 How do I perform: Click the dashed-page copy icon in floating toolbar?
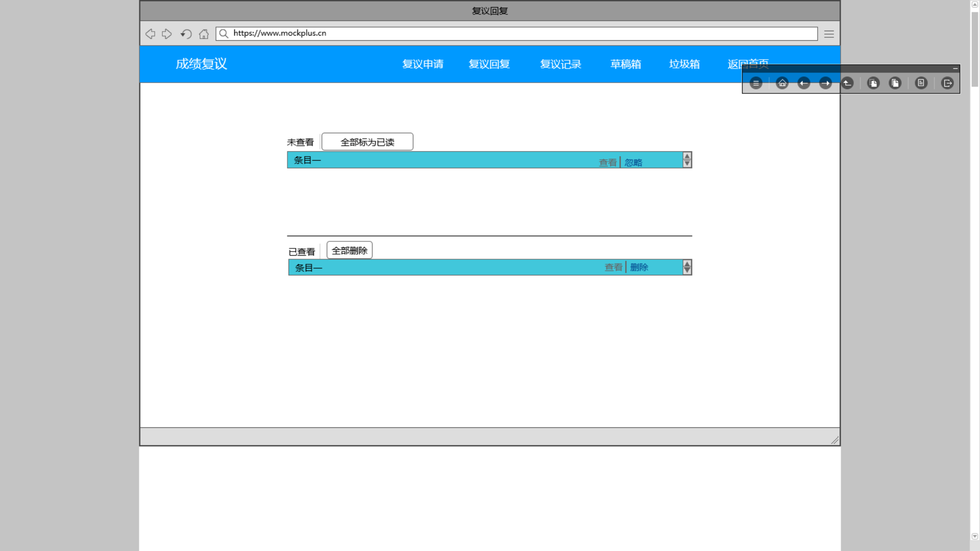pos(873,83)
